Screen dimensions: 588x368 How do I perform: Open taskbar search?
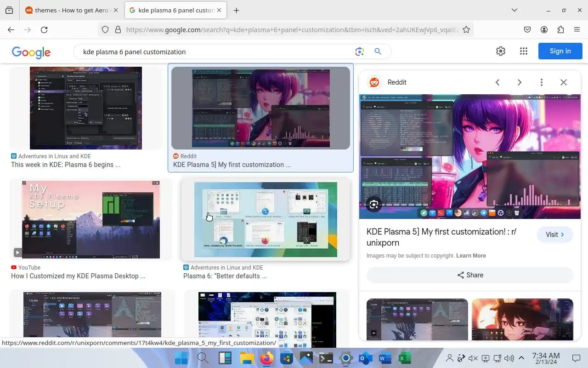203,358
